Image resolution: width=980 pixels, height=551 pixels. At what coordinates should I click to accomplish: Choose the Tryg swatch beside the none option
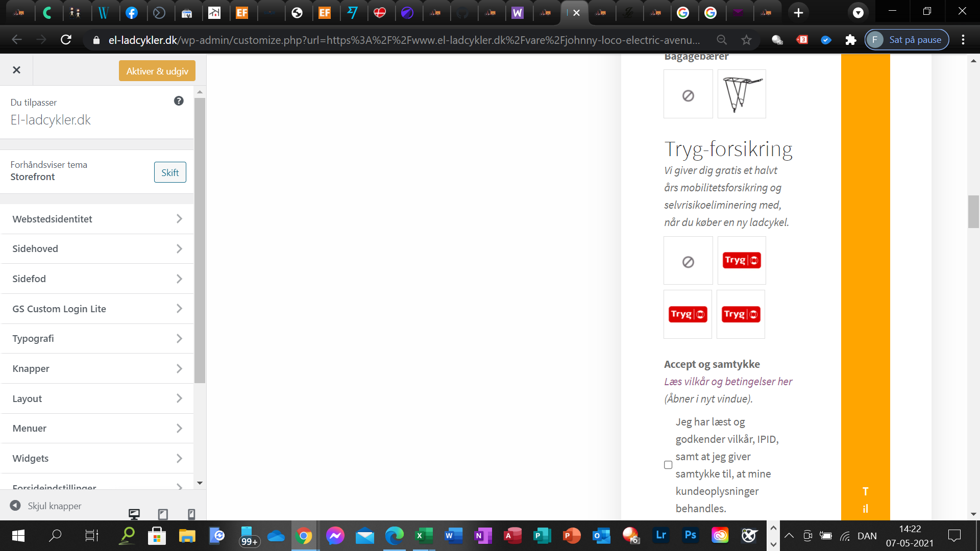(x=742, y=261)
